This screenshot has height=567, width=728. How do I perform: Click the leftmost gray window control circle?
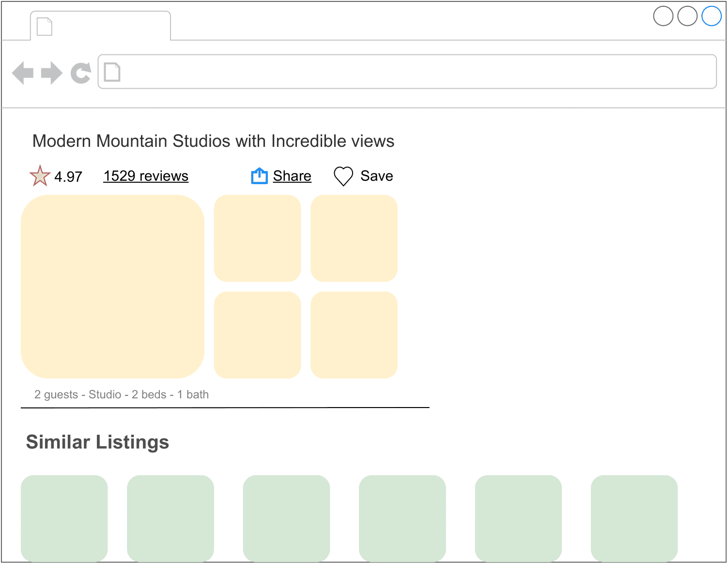[663, 16]
